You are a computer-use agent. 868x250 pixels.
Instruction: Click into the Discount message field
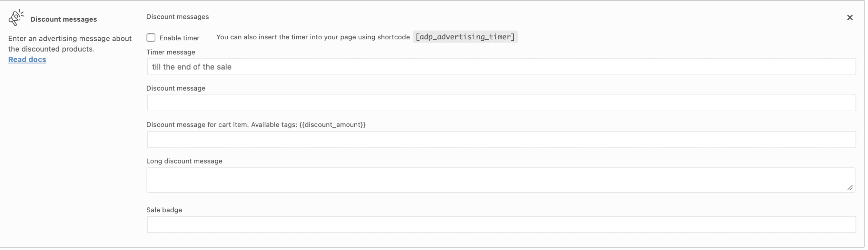tap(501, 103)
